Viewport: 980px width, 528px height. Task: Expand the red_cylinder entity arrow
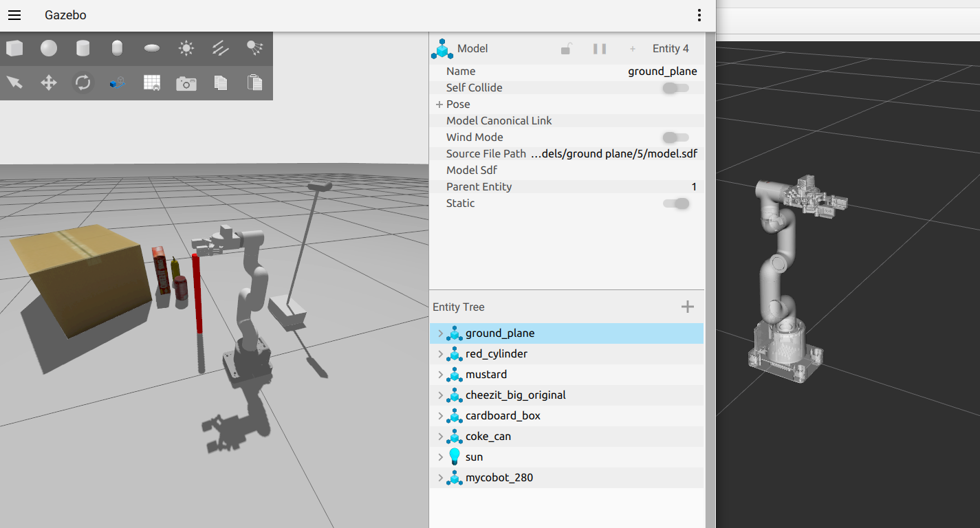(441, 354)
